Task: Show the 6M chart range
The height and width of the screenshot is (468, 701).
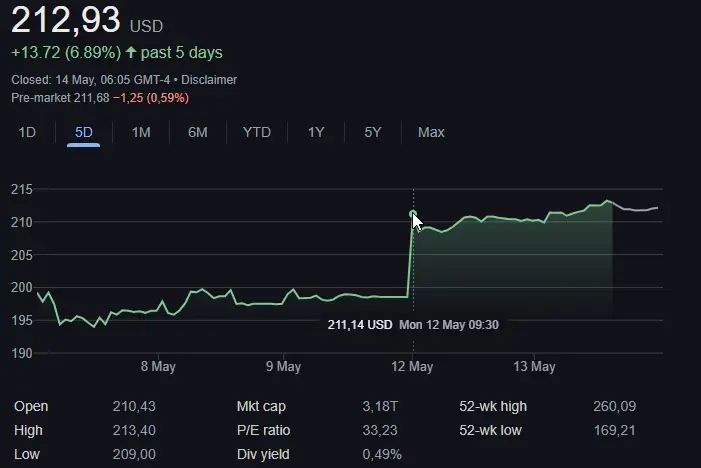Action: point(198,132)
